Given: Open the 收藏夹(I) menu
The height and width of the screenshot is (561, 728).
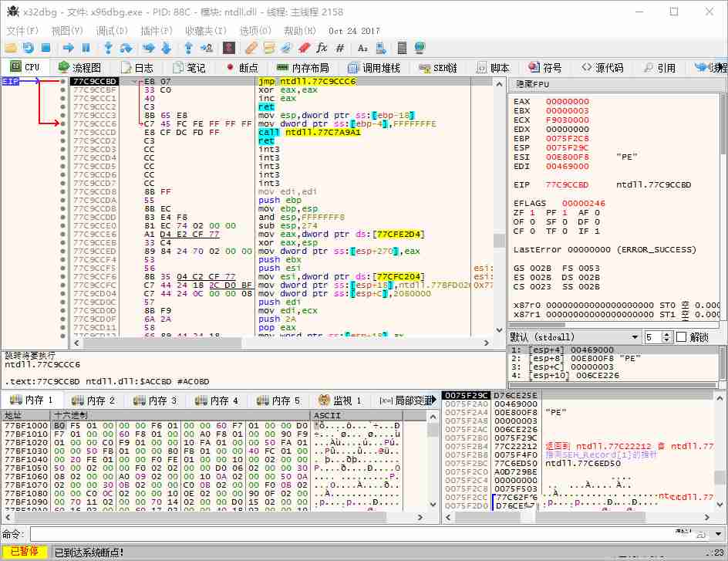Looking at the screenshot, I should [206, 31].
